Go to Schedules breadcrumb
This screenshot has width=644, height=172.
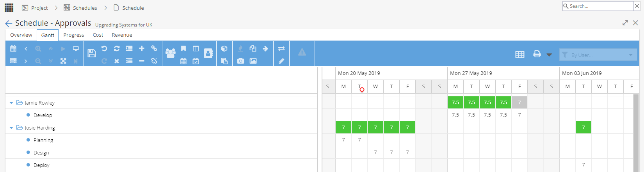click(x=80, y=8)
